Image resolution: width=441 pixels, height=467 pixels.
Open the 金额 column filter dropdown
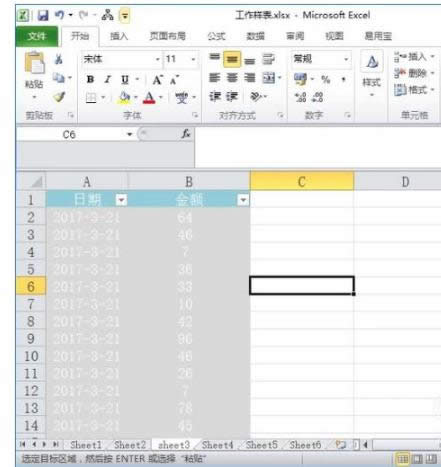pyautogui.click(x=243, y=200)
